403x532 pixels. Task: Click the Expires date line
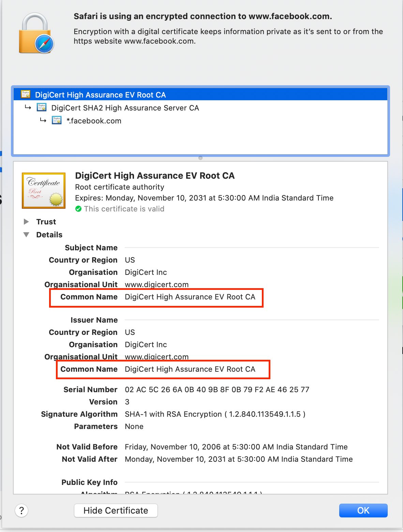[x=204, y=198]
